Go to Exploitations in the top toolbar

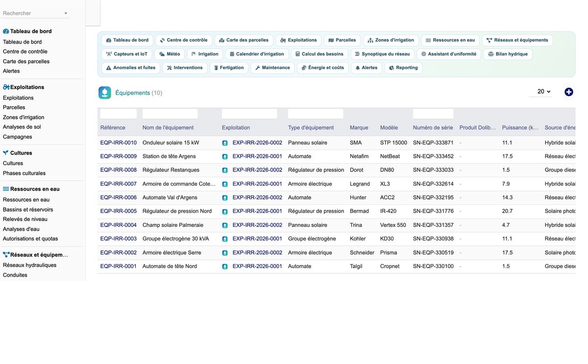299,40
